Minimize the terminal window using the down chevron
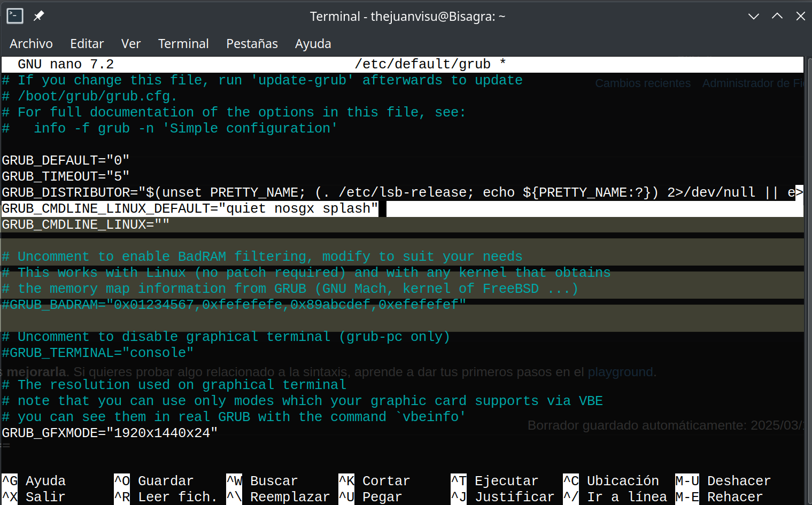 pyautogui.click(x=753, y=16)
